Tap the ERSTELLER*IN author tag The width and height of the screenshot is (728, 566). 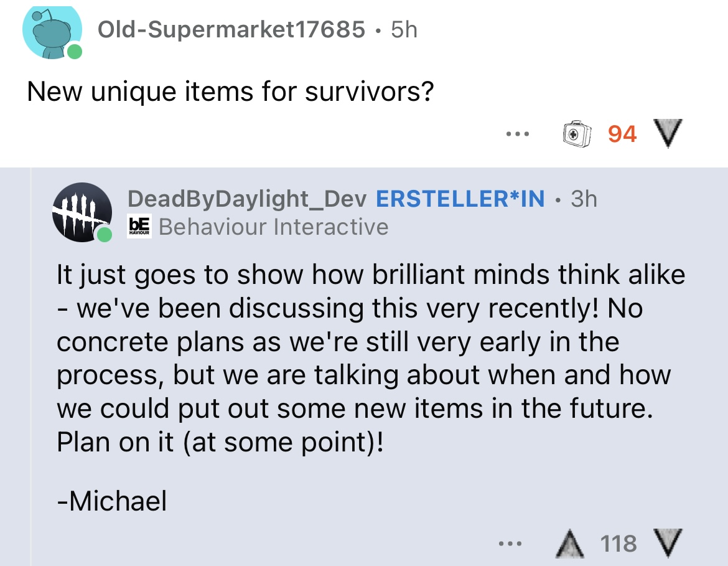pyautogui.click(x=460, y=199)
